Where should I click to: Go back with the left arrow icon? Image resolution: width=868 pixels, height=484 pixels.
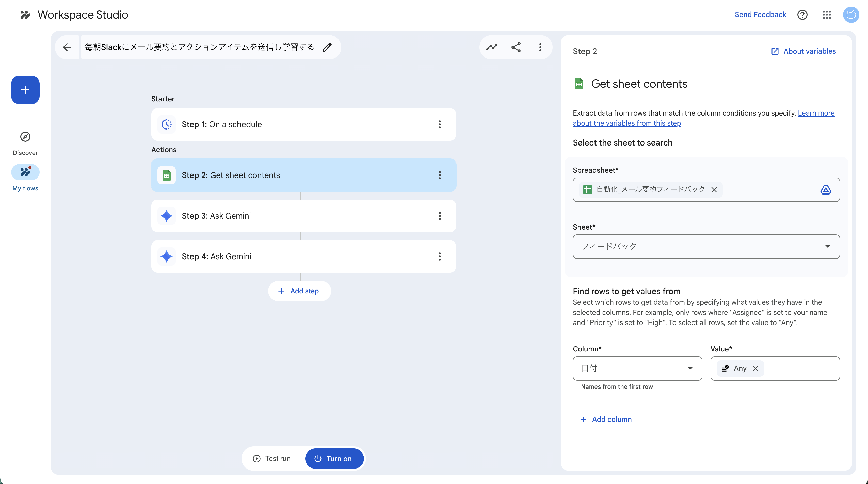click(67, 47)
